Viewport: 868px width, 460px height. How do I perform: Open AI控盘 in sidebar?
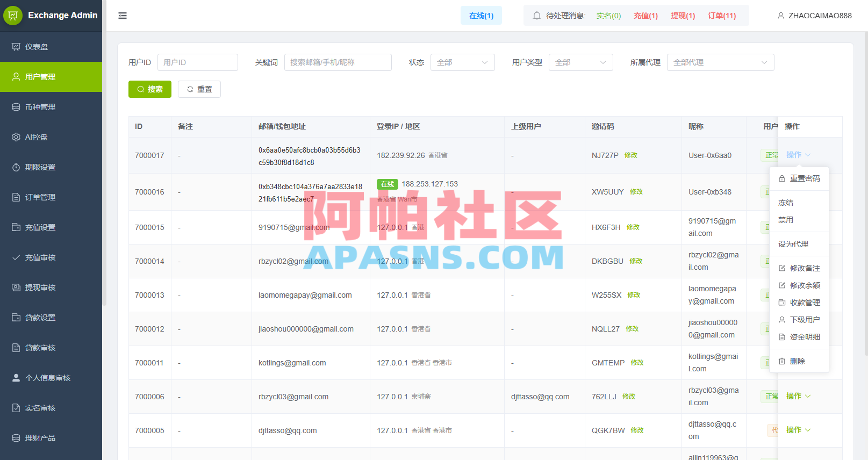click(x=51, y=137)
